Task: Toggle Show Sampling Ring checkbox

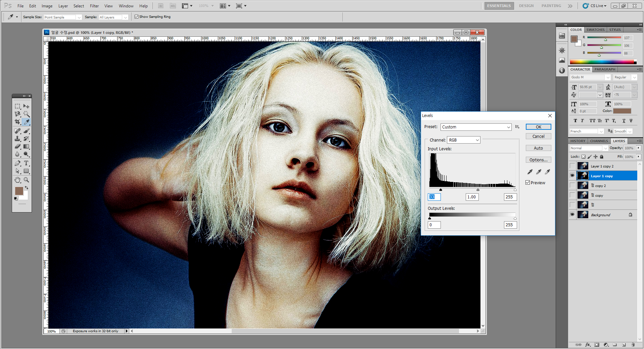Action: [x=136, y=17]
